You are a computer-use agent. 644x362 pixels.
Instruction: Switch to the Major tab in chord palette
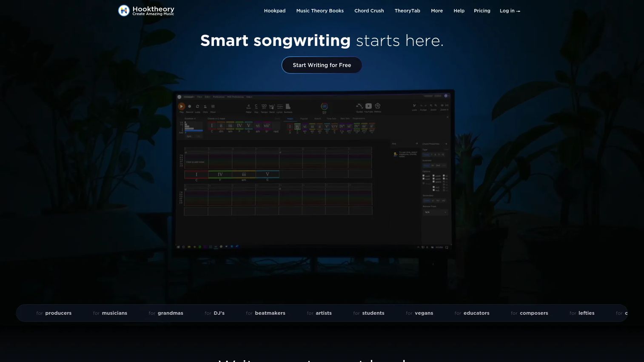click(x=290, y=119)
